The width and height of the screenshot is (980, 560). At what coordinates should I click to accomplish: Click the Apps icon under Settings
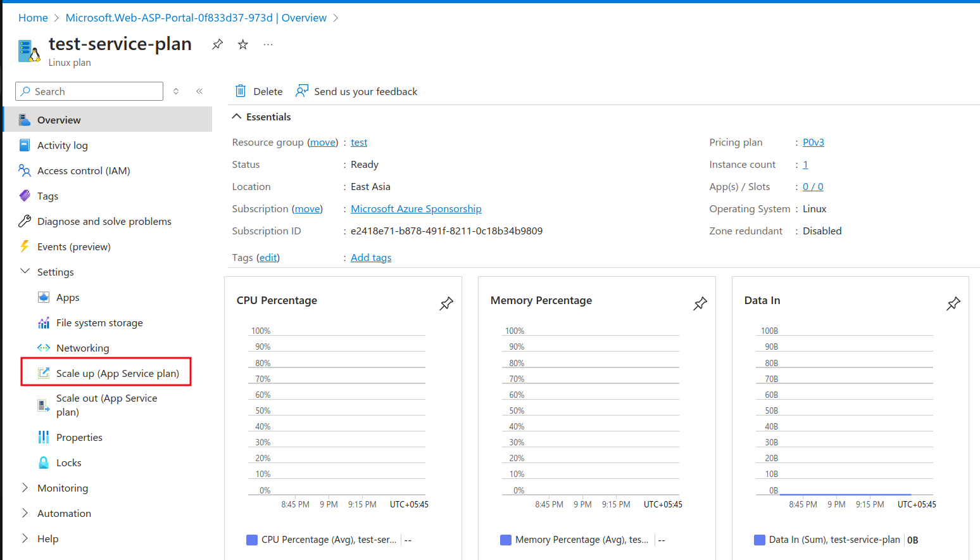(x=44, y=297)
